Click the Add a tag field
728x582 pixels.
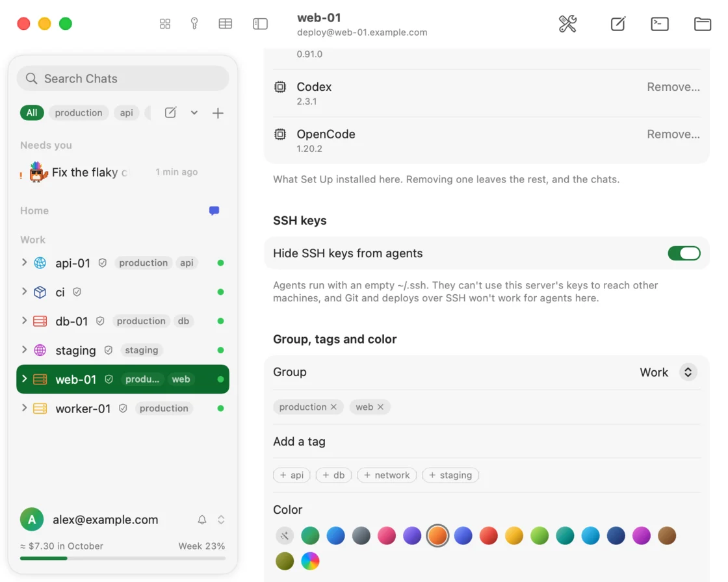487,442
